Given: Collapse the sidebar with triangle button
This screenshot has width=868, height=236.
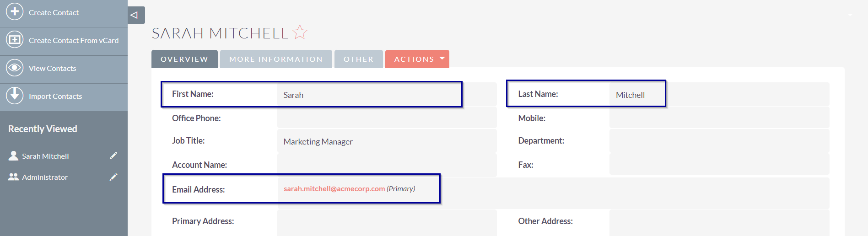Looking at the screenshot, I should point(135,15).
